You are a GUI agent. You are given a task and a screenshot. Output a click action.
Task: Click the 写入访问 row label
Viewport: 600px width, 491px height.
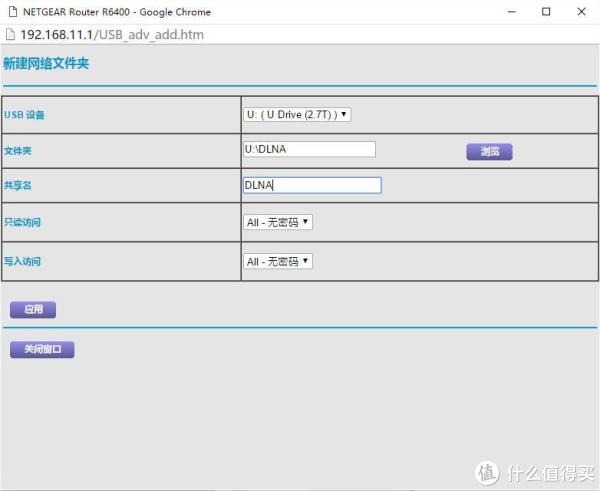click(23, 261)
